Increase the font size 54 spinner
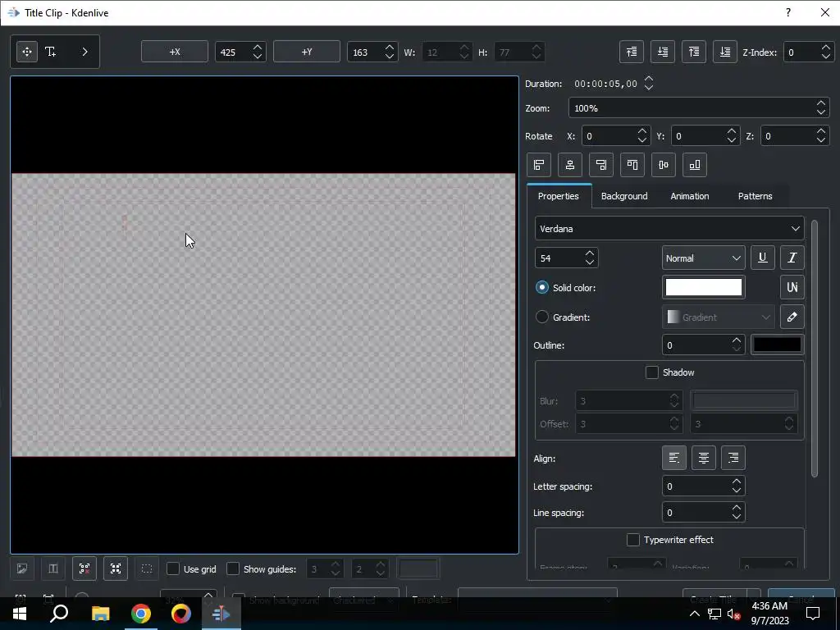The image size is (840, 630). pyautogui.click(x=590, y=253)
